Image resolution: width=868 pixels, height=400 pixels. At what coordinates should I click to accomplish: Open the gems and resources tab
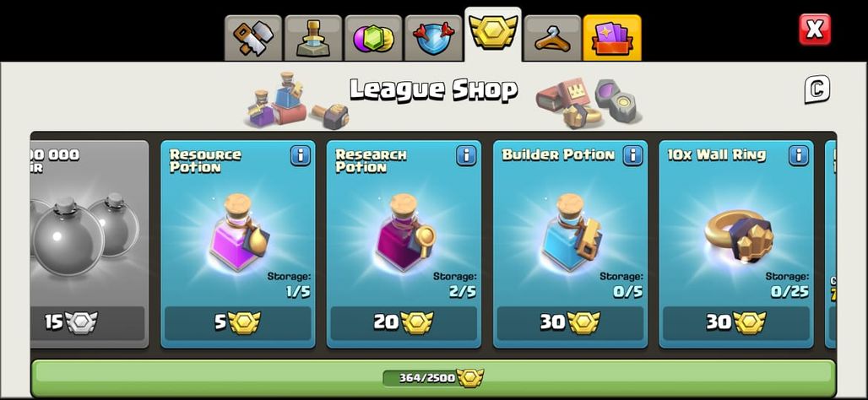click(373, 38)
